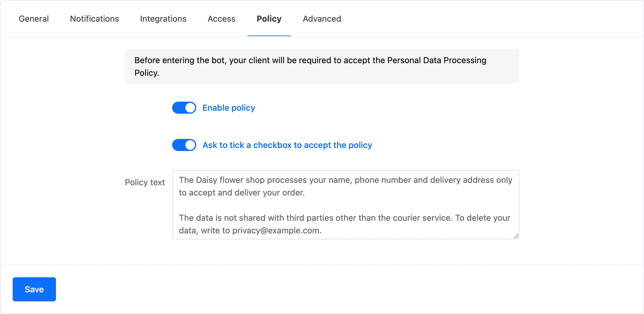Click 'Ask to tick a checkbox' label
Screen dimensions: 644x314
(287, 145)
